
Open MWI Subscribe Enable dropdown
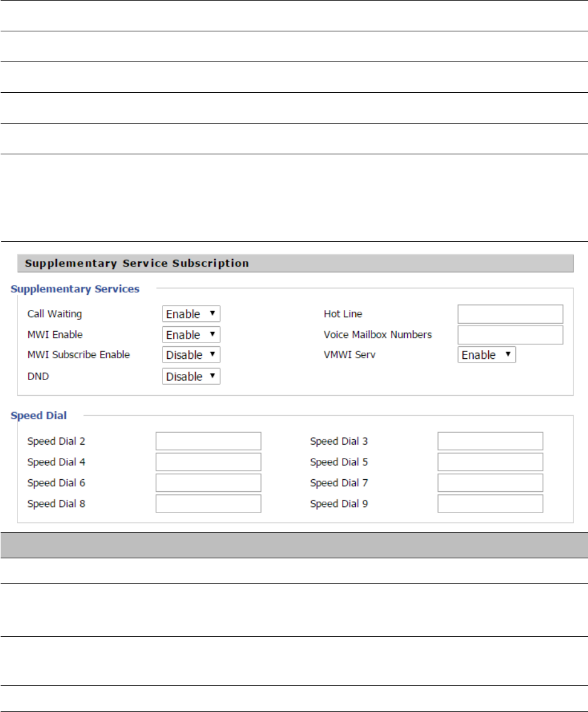click(x=191, y=355)
